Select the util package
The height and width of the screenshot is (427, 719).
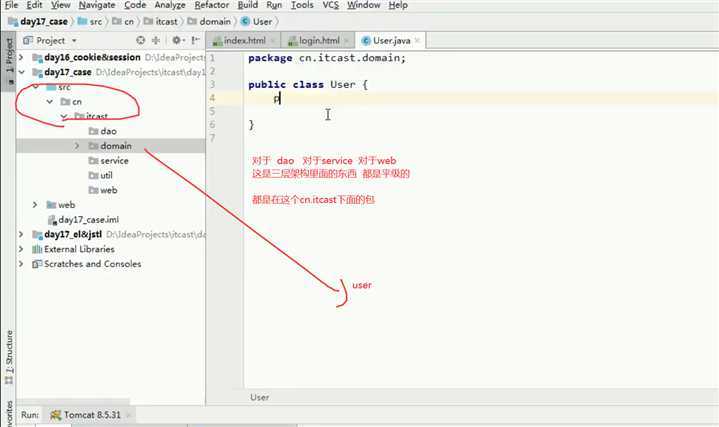[106, 175]
